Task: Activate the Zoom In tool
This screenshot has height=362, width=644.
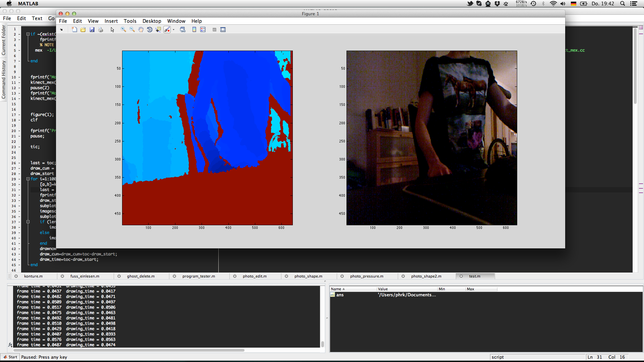Action: pyautogui.click(x=123, y=29)
